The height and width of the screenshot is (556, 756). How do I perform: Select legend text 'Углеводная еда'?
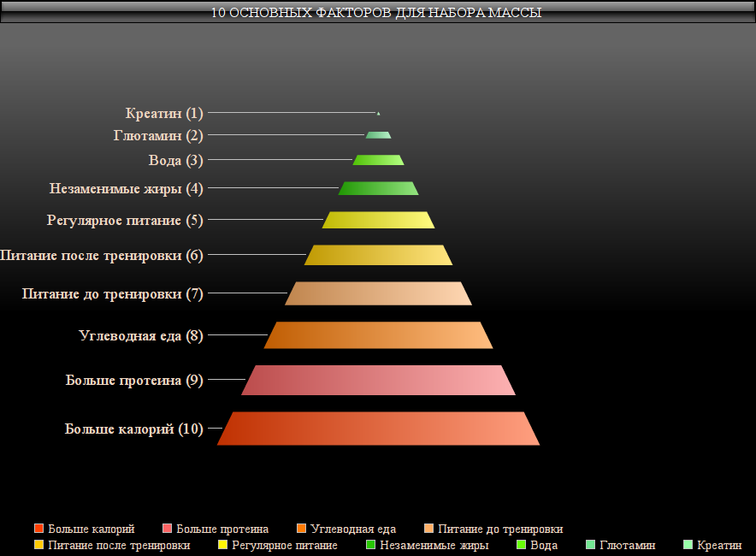[353, 529]
